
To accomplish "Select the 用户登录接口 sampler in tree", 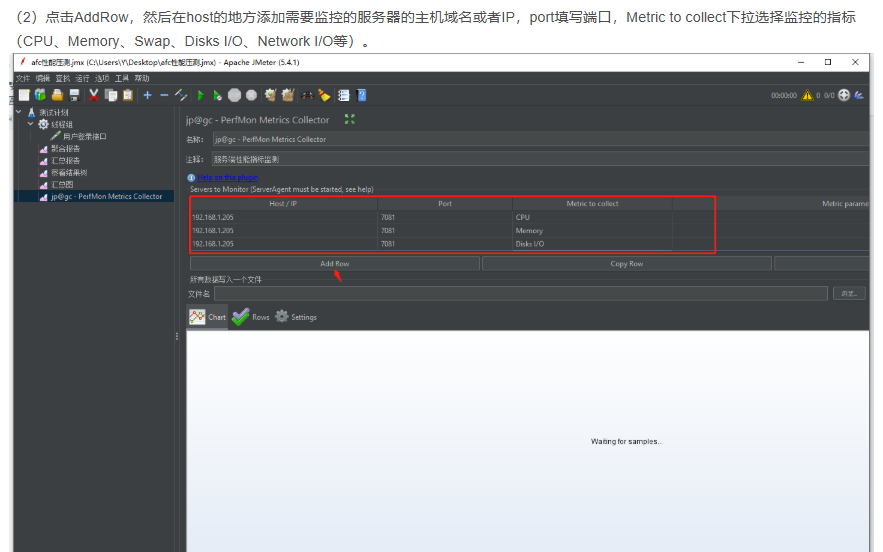I will tap(84, 136).
